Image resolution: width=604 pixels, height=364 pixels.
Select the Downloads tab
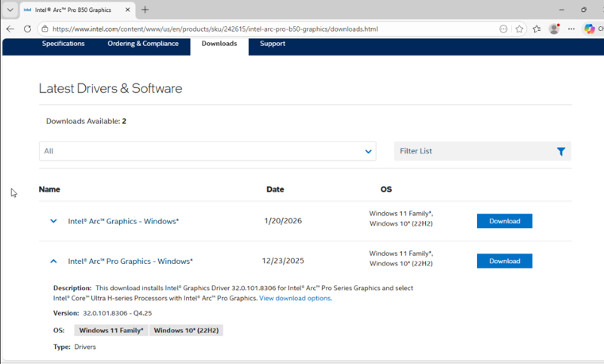(219, 44)
